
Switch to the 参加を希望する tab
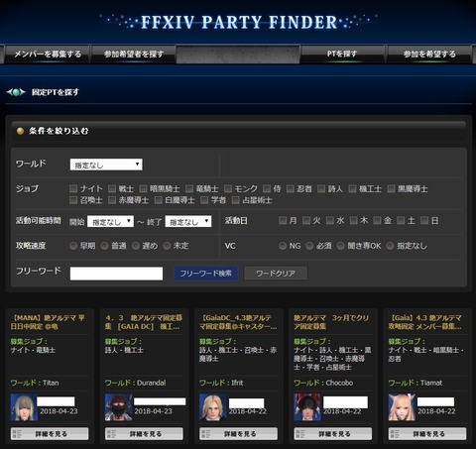(x=429, y=55)
